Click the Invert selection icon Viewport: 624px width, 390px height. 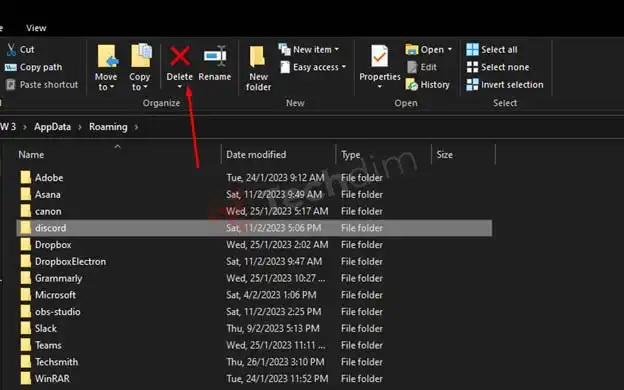(472, 85)
